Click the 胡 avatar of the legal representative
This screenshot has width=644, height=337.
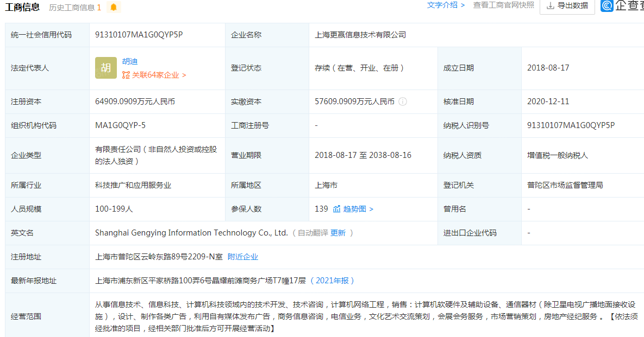pyautogui.click(x=105, y=68)
